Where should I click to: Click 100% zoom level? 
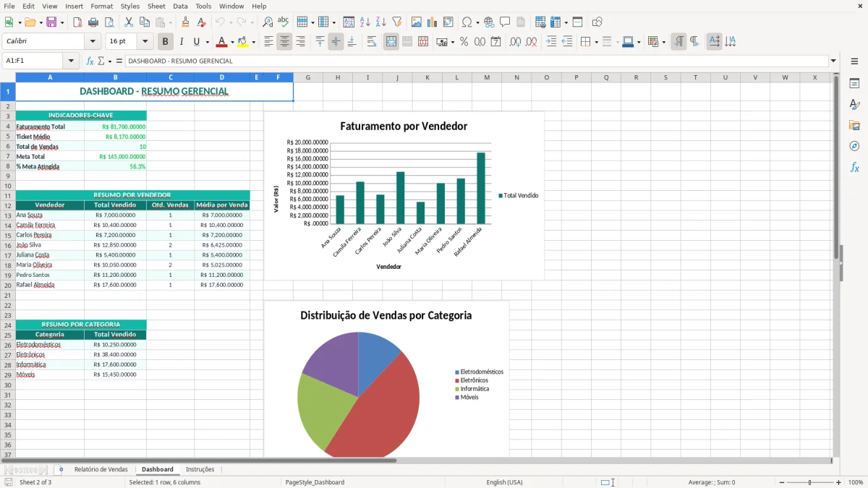point(856,482)
